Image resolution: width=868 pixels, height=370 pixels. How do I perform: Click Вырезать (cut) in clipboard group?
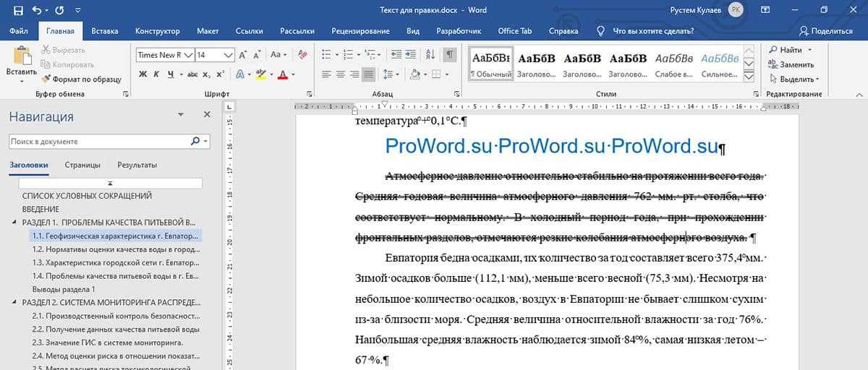click(63, 50)
